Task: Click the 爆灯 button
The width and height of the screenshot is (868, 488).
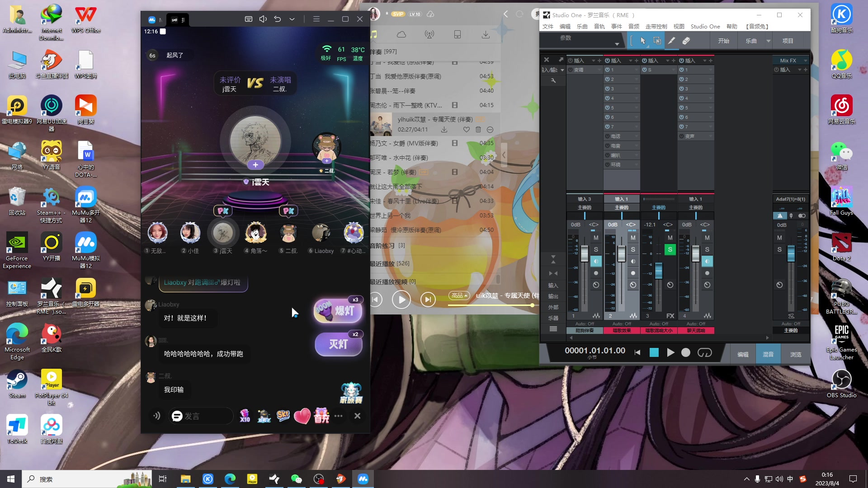Action: click(338, 311)
